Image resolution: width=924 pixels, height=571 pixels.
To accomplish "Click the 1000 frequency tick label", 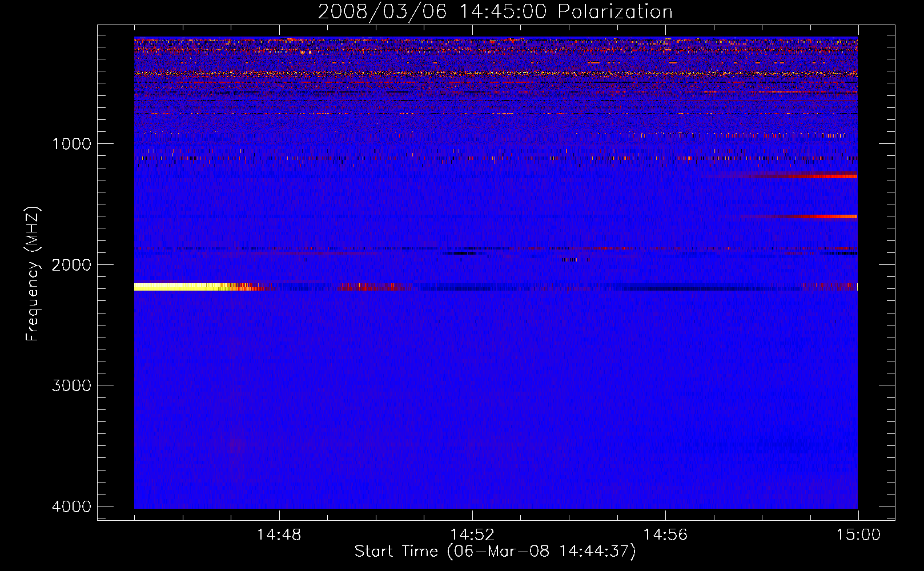I will (71, 143).
